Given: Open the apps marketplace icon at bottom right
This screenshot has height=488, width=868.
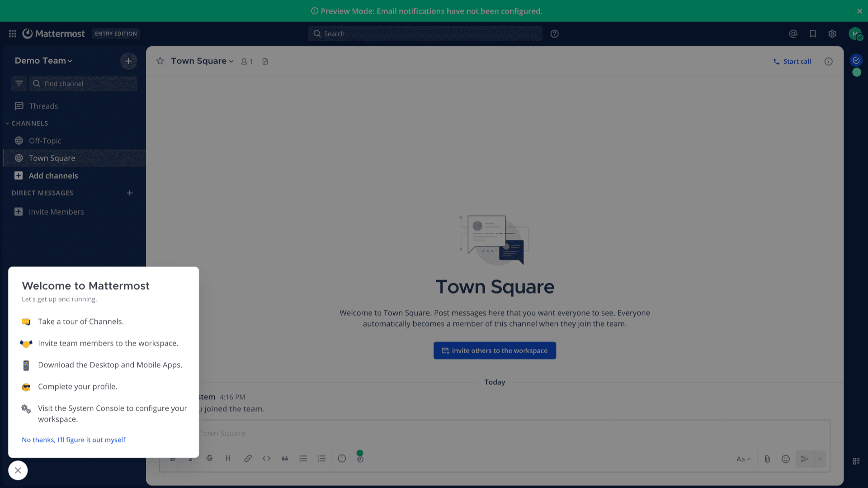Looking at the screenshot, I should pyautogui.click(x=856, y=461).
